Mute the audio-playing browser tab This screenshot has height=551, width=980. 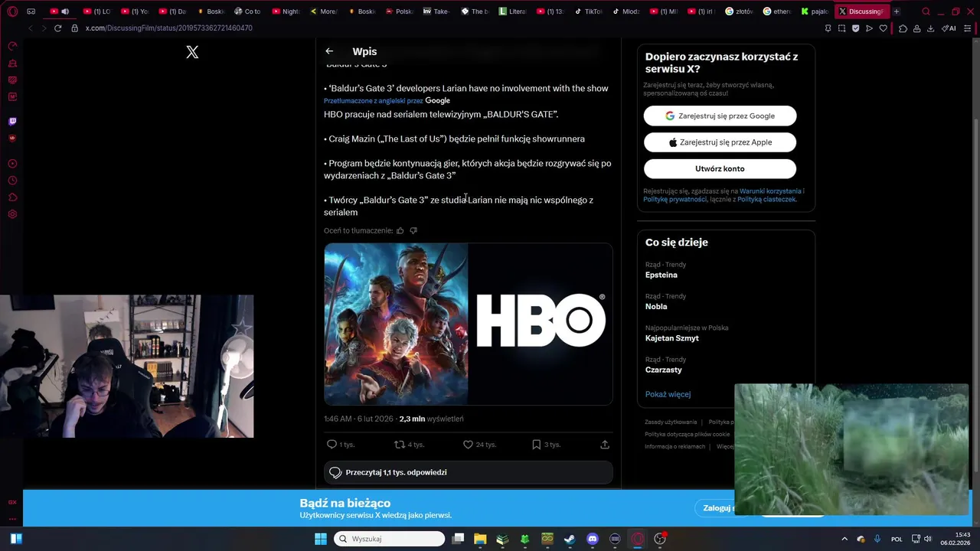65,11
